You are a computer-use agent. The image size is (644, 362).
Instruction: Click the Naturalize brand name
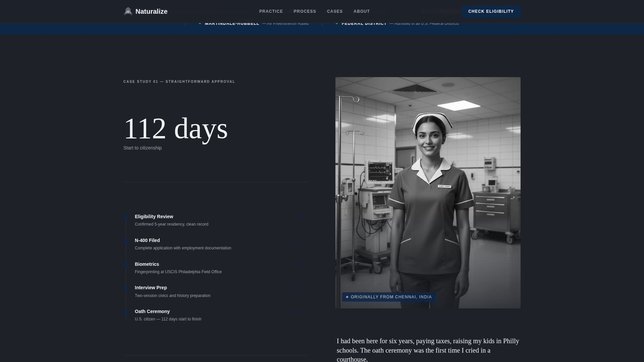151,11
